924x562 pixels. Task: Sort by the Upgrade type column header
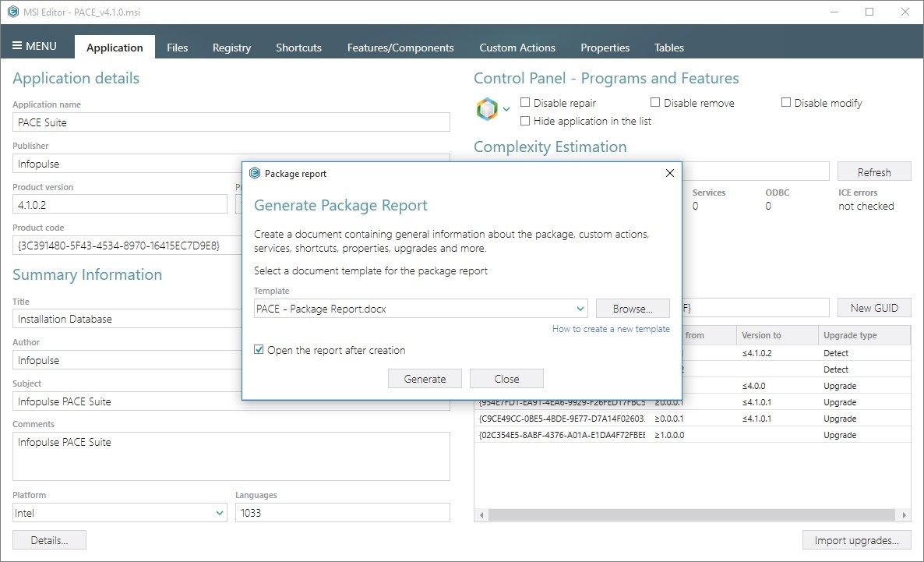865,335
